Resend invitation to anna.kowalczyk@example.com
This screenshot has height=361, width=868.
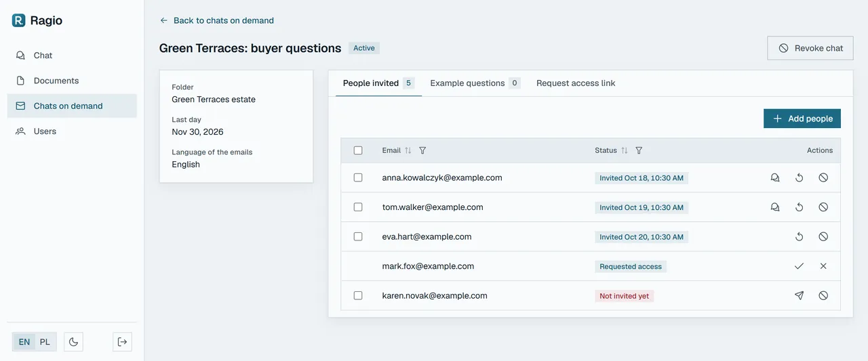coord(800,178)
